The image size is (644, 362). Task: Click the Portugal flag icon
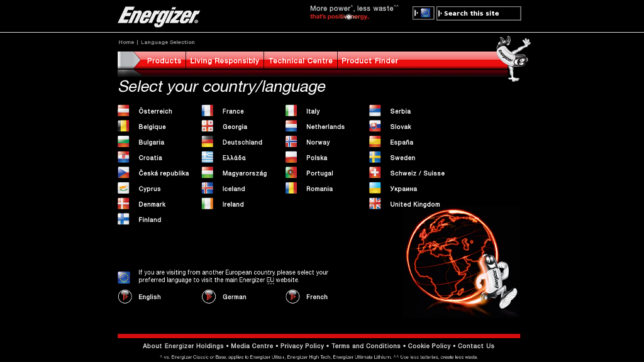[x=291, y=173]
